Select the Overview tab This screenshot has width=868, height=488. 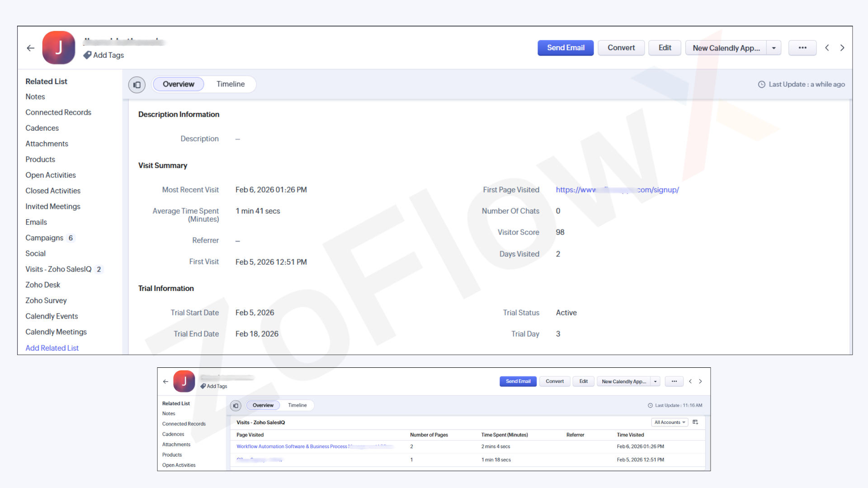(178, 84)
